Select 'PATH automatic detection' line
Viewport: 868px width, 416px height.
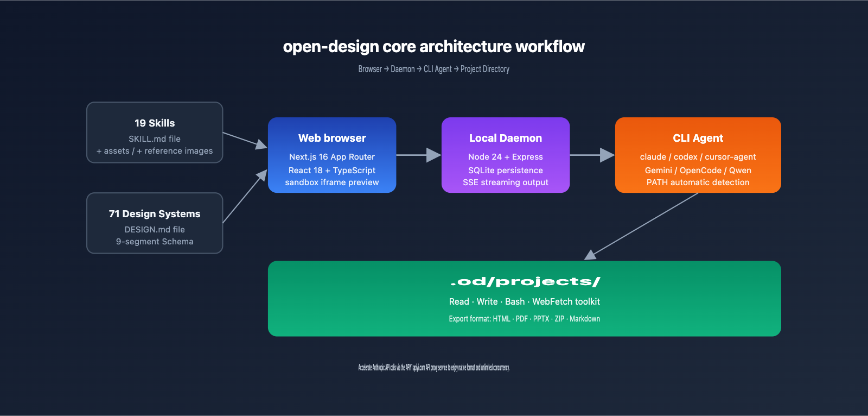698,182
